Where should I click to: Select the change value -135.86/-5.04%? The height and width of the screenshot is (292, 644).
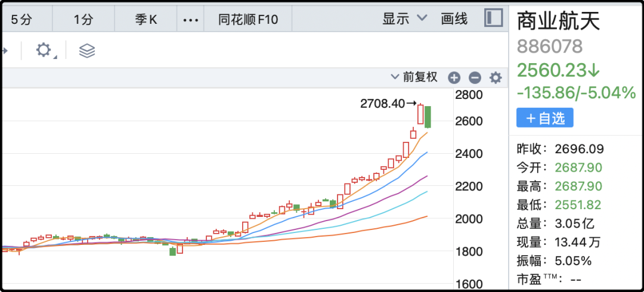(x=576, y=93)
